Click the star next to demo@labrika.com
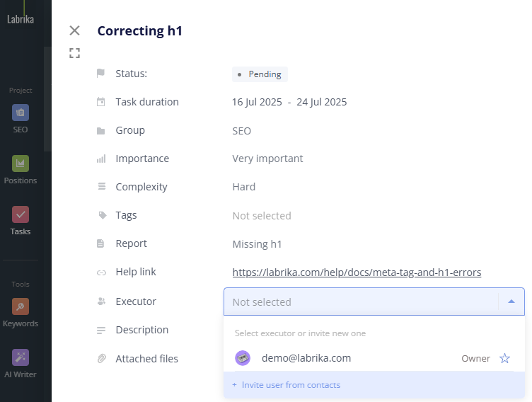This screenshot has height=402, width=532. 504,358
